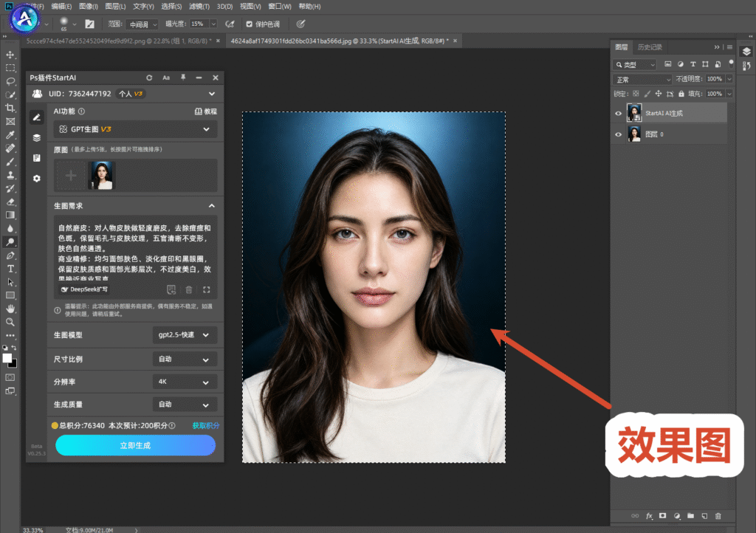Open the 尺寸比例 dropdown

coord(185,359)
